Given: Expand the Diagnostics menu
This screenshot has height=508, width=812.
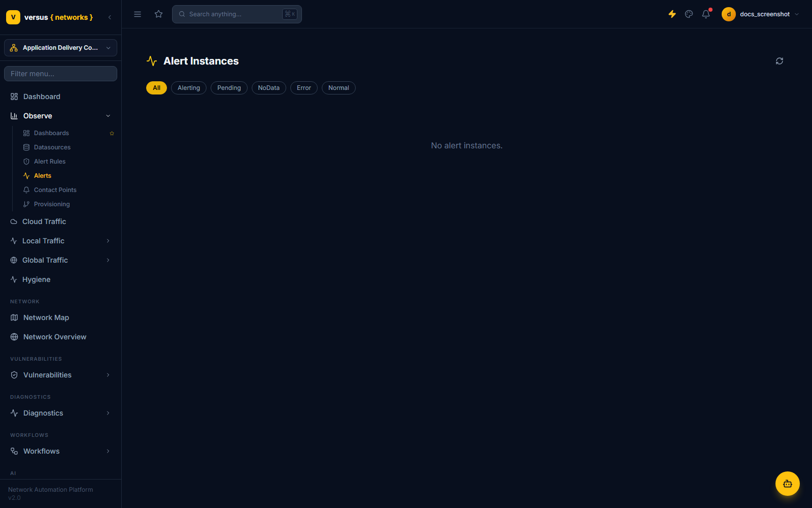Looking at the screenshot, I should pos(60,413).
